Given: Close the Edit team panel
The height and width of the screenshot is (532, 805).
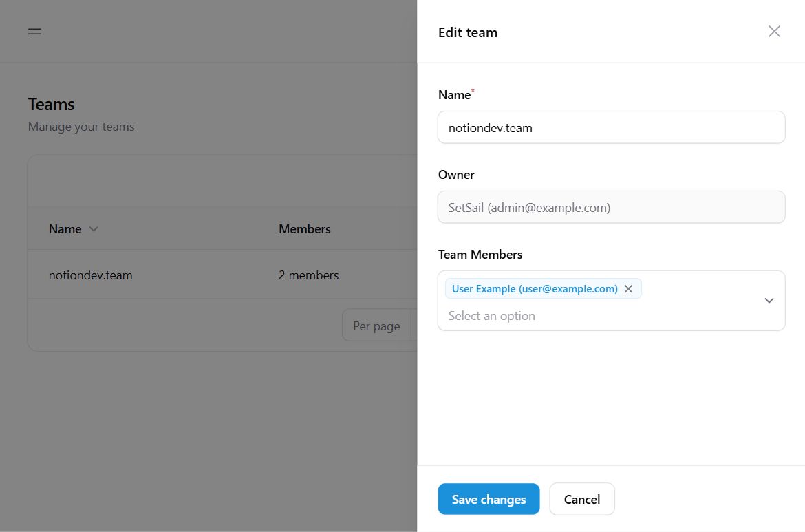Looking at the screenshot, I should 774,32.
